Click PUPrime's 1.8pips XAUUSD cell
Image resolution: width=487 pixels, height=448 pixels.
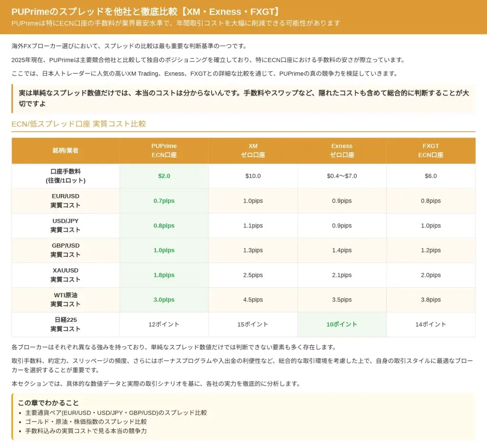[x=164, y=275]
